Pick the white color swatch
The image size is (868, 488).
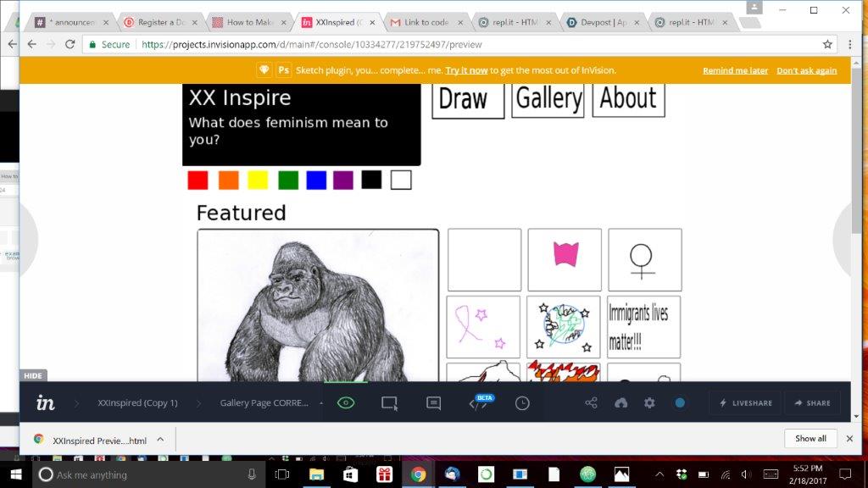tap(401, 180)
